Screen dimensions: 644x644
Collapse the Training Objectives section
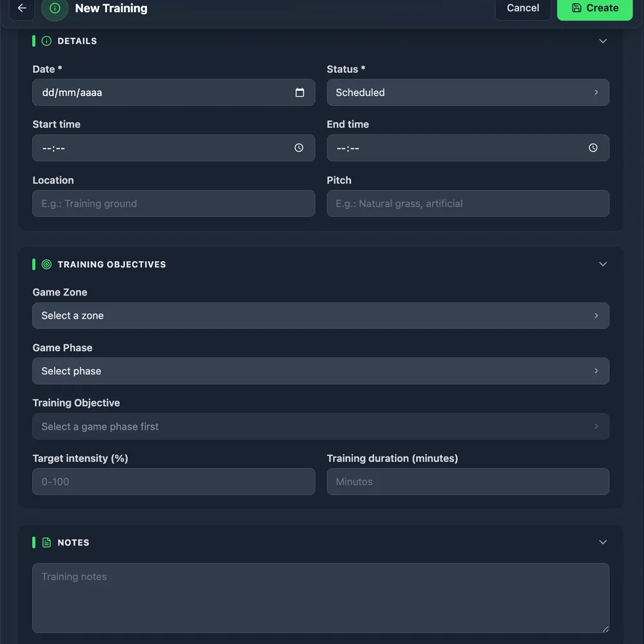tap(603, 264)
